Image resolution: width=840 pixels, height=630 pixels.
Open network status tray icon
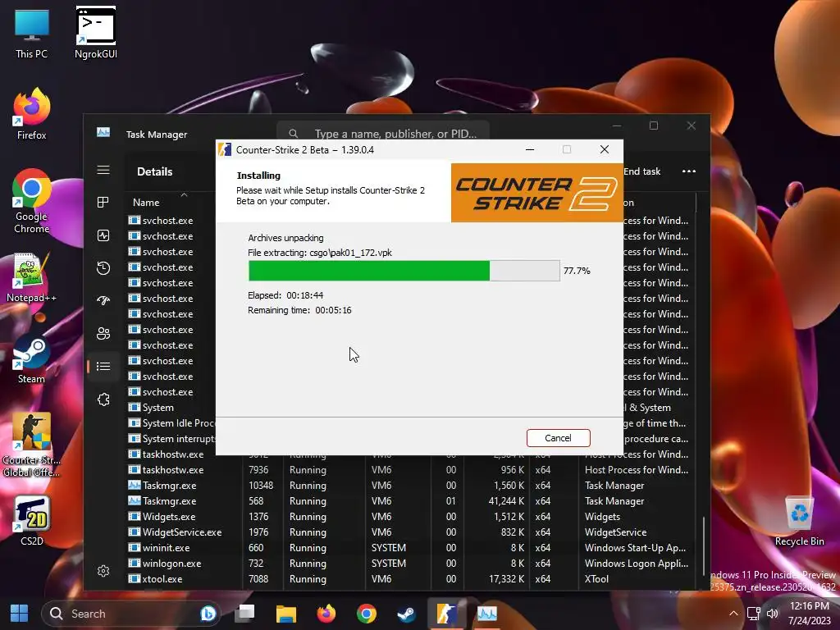754,614
